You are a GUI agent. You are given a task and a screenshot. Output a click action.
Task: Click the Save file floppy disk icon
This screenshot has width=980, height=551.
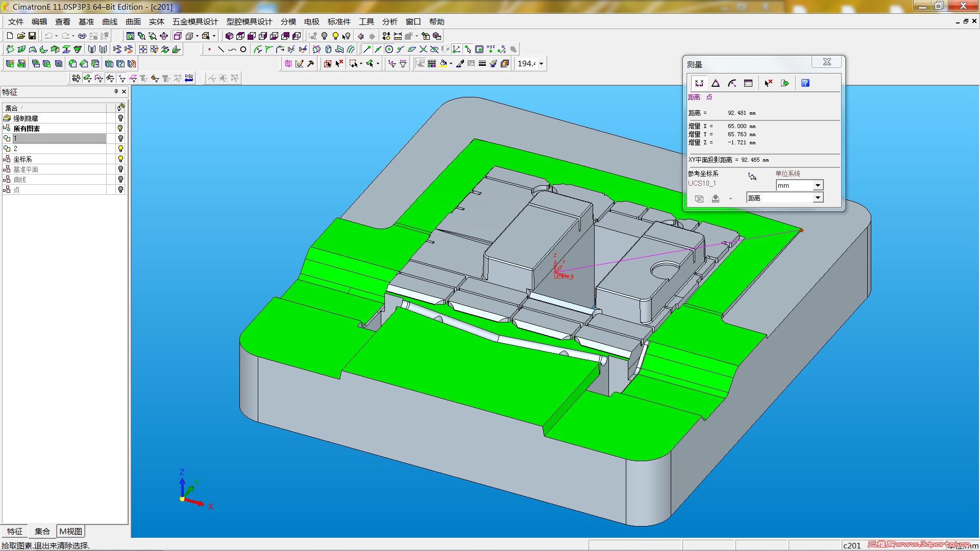tap(32, 36)
